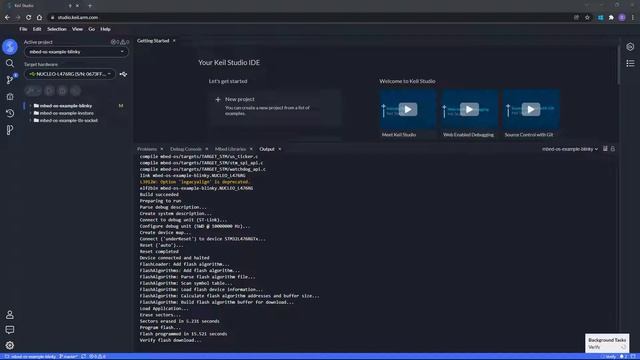Click the Debug project button
This screenshot has width=640, height=360.
tap(62, 91)
